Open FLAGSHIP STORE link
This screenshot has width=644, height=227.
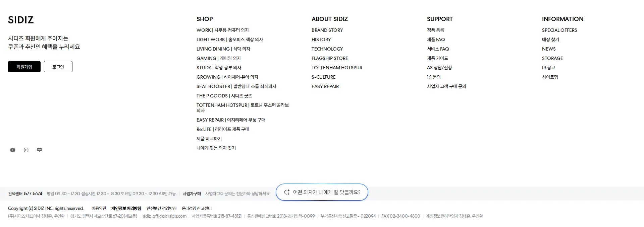point(330,58)
